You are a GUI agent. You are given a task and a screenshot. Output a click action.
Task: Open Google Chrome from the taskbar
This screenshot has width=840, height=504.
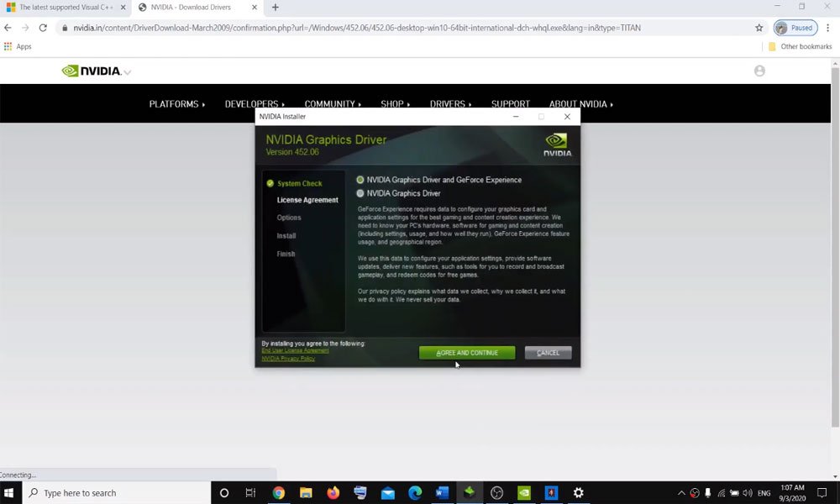279,493
